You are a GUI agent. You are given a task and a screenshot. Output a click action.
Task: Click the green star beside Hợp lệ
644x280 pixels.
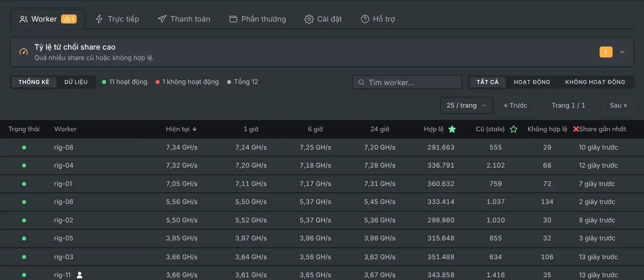(x=452, y=129)
